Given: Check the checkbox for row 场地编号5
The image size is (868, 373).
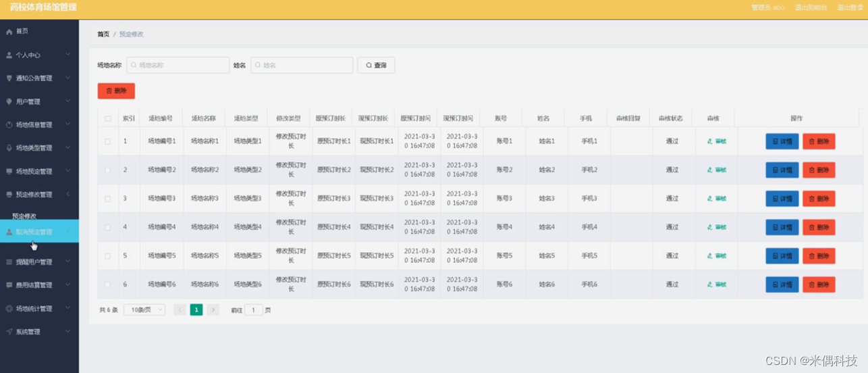Looking at the screenshot, I should tap(108, 256).
